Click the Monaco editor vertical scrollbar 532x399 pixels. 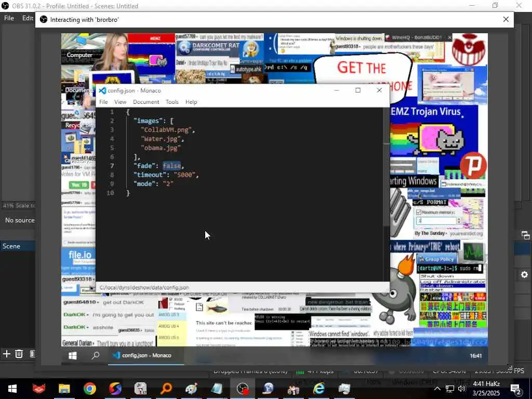point(386,166)
